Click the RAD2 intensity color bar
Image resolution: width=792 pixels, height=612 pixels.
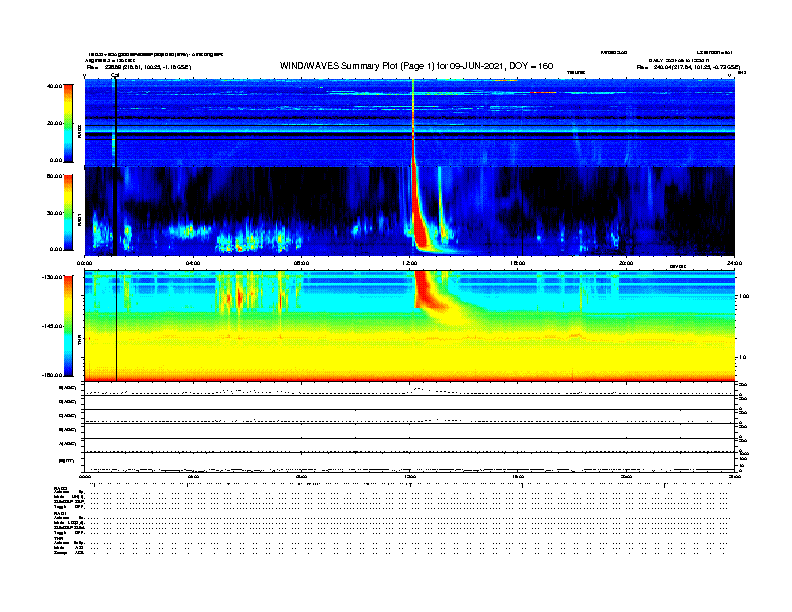coord(68,123)
